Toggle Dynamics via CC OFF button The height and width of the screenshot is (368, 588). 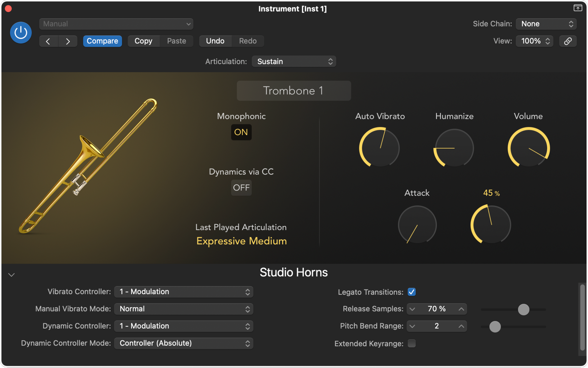click(241, 188)
